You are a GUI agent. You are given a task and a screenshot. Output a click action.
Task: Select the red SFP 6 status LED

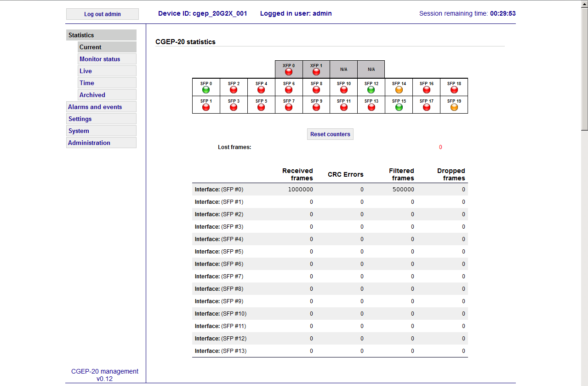288,89
